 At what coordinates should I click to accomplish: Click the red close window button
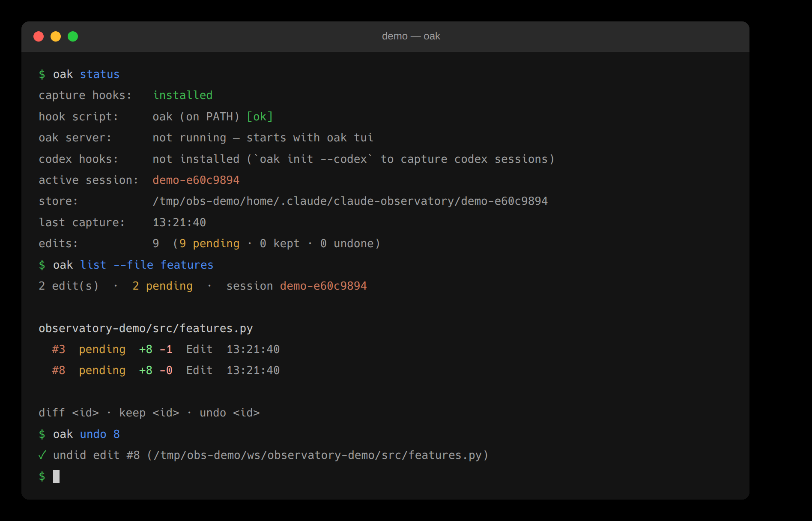[39, 36]
